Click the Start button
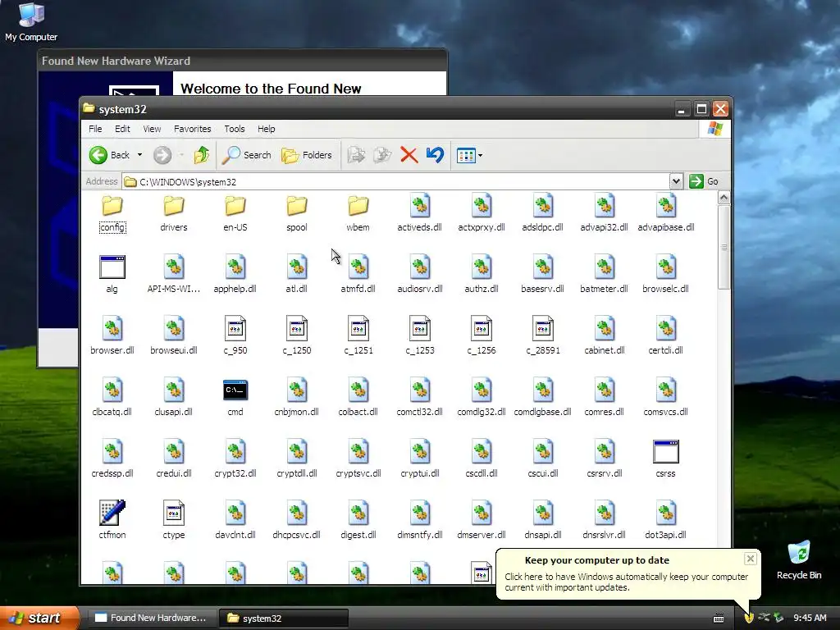This screenshot has width=840, height=630. pyautogui.click(x=40, y=618)
